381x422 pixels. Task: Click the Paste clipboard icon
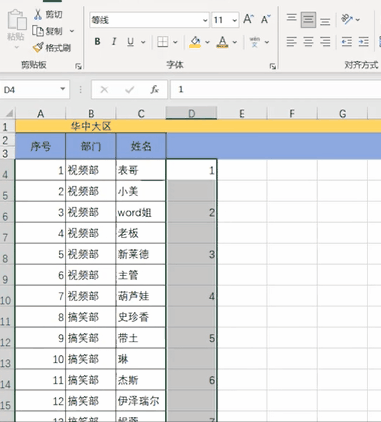click(x=16, y=21)
